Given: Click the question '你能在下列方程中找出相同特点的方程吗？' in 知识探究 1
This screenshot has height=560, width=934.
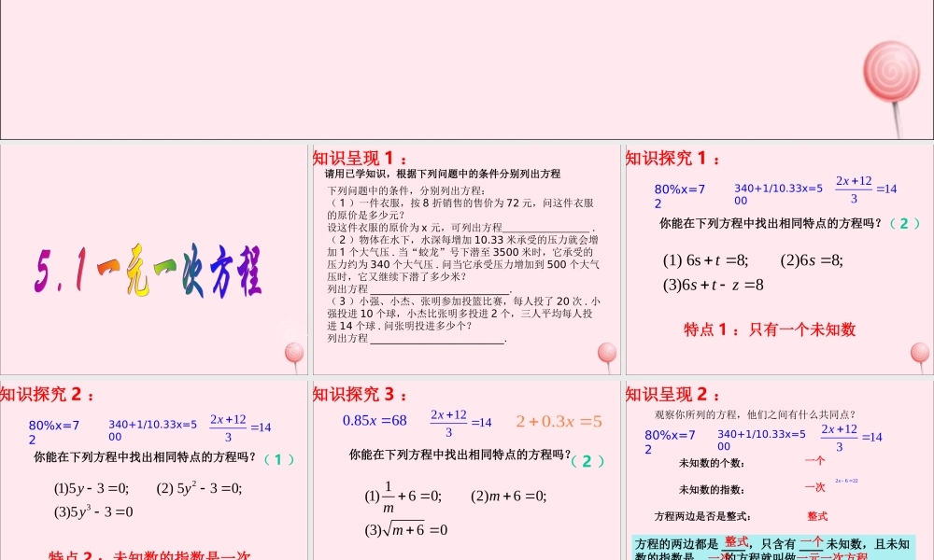Looking at the screenshot, I should pos(771,223).
